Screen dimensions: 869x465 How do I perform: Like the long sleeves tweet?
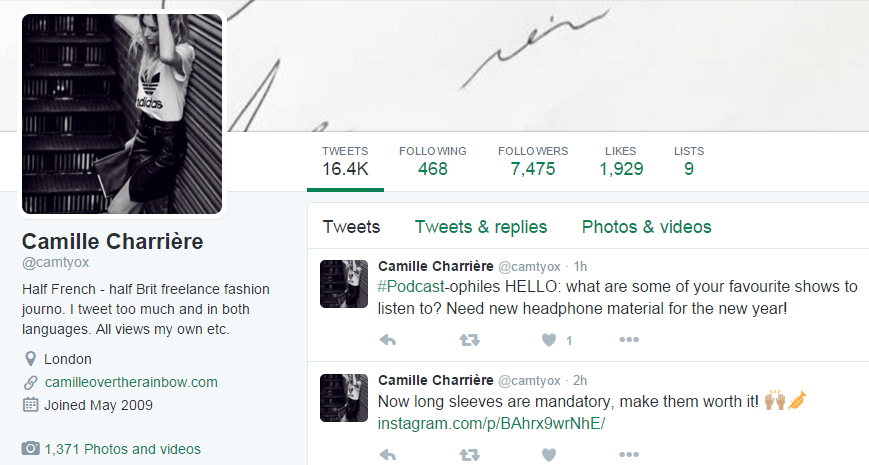click(x=548, y=454)
